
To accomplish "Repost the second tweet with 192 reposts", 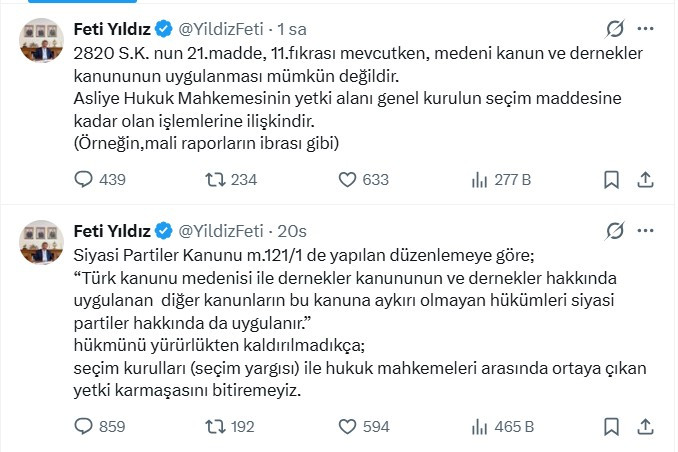I will pyautogui.click(x=230, y=426).
